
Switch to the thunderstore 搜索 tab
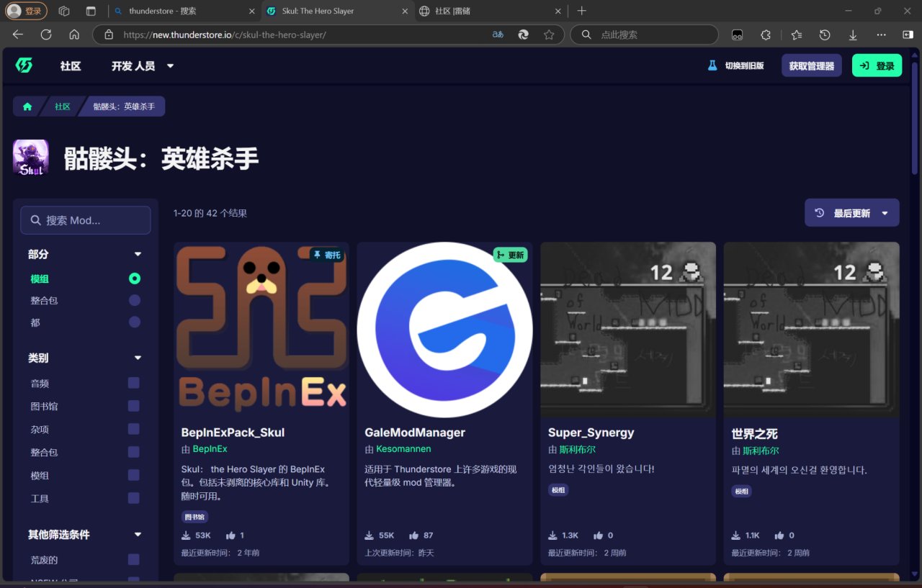coord(186,11)
